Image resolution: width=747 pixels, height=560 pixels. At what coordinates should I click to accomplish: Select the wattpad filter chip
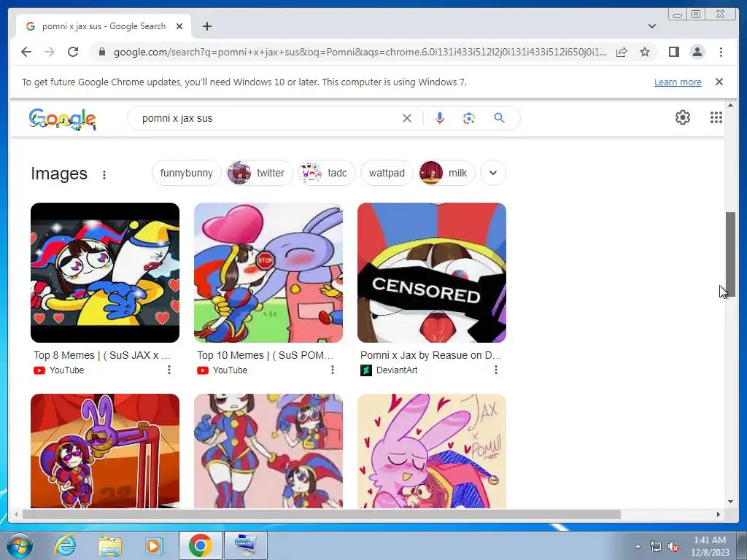pyautogui.click(x=387, y=173)
